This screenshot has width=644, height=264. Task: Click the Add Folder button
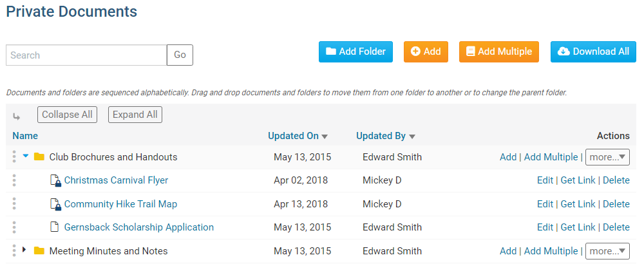point(355,52)
